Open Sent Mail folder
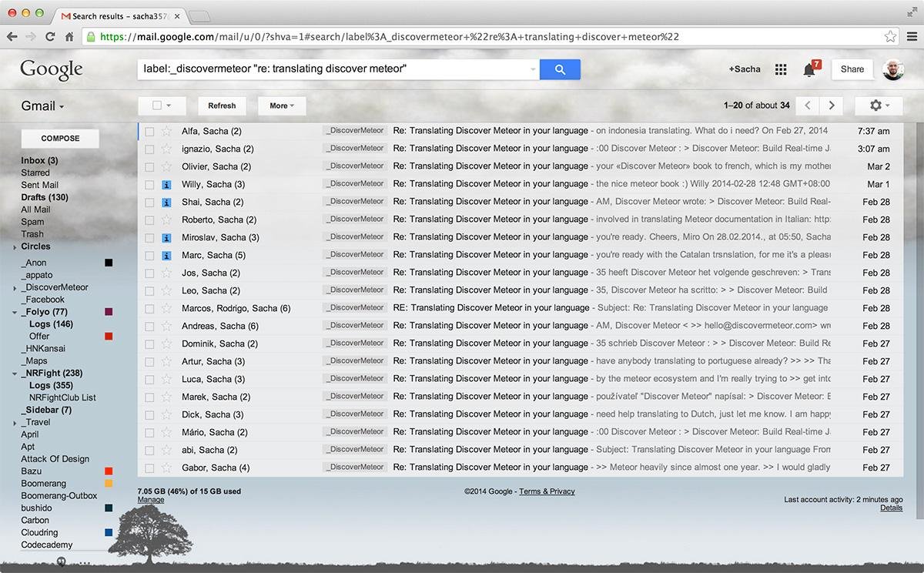 click(x=39, y=185)
